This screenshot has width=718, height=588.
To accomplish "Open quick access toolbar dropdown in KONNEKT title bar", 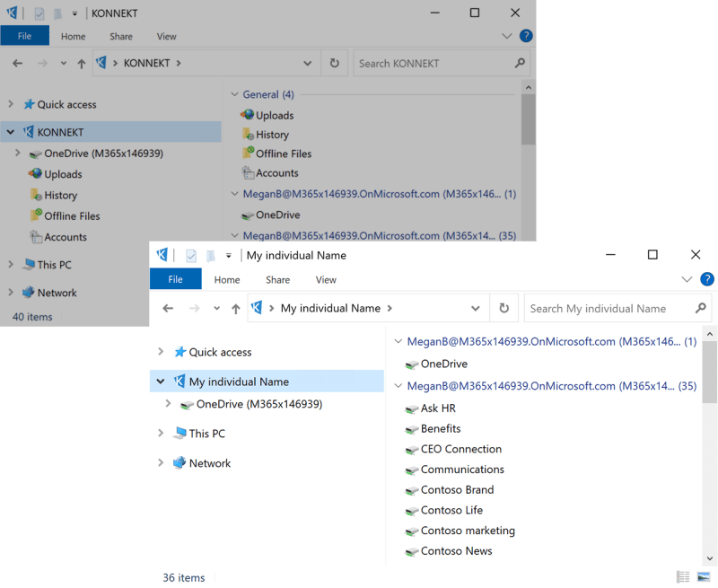I will pos(74,13).
